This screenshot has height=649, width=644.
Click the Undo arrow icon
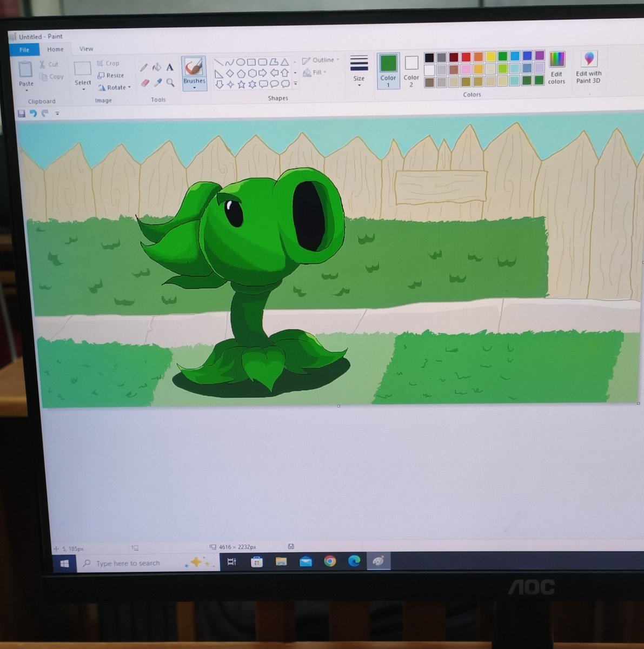click(33, 114)
